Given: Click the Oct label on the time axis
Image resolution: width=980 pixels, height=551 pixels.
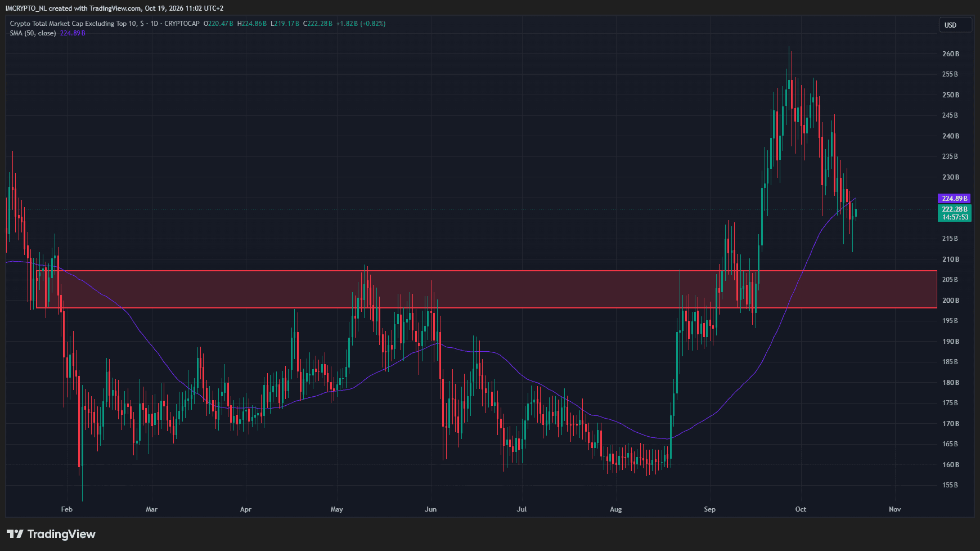Looking at the screenshot, I should 801,509.
